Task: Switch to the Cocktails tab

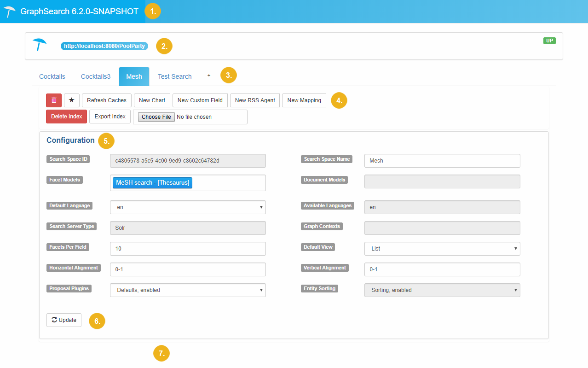Action: pos(52,76)
